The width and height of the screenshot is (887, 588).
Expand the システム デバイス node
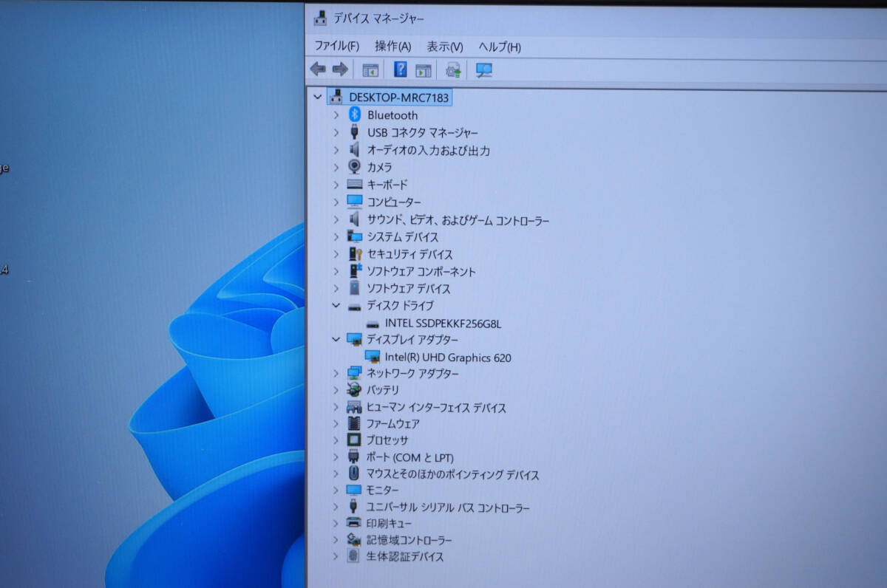336,236
